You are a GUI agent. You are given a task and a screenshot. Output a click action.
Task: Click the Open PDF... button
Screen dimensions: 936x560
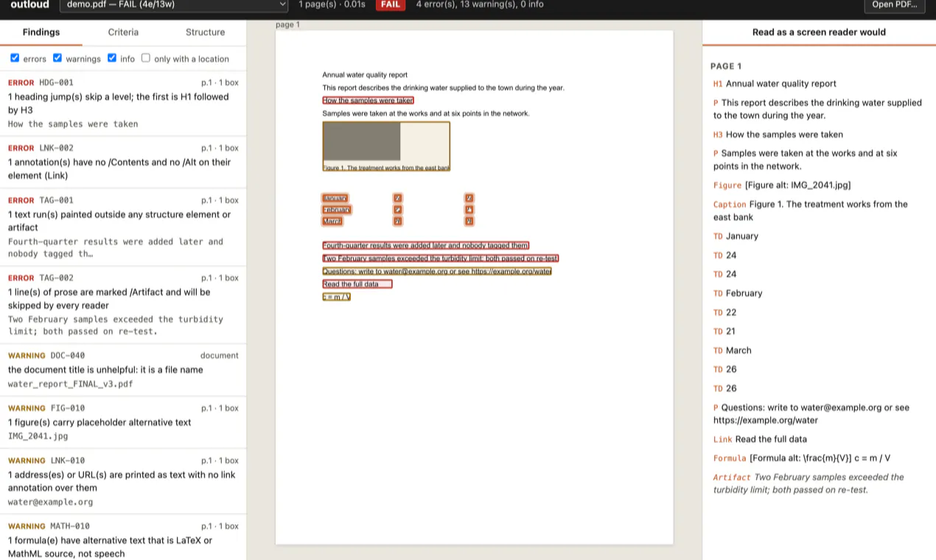894,5
